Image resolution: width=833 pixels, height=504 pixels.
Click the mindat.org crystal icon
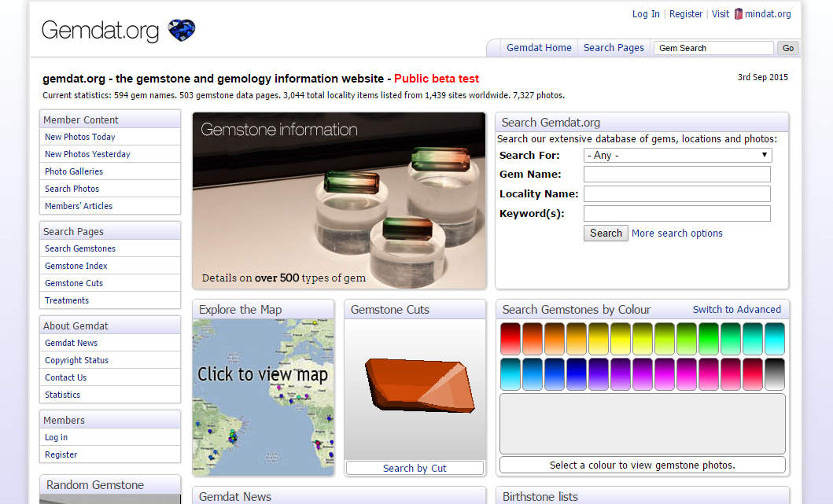(x=739, y=14)
